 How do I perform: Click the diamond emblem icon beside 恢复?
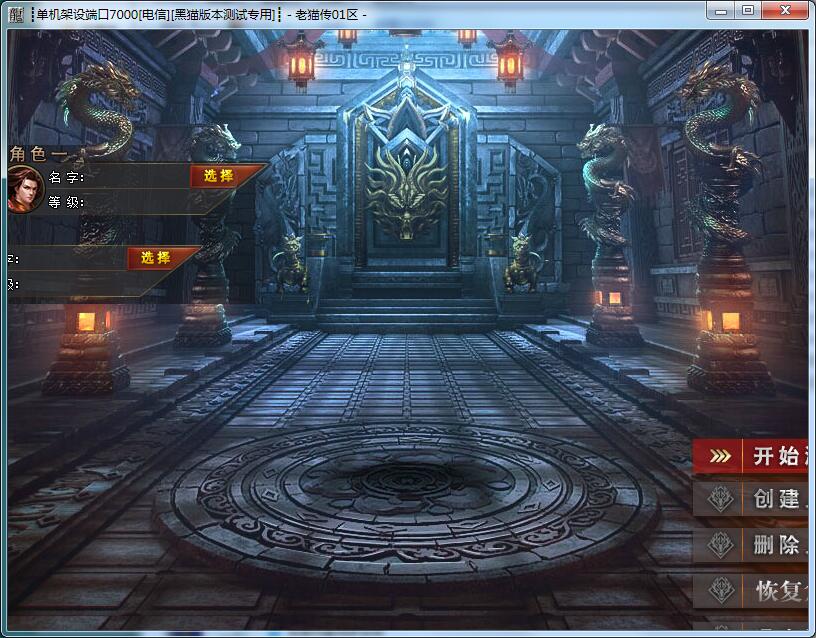pyautogui.click(x=720, y=590)
